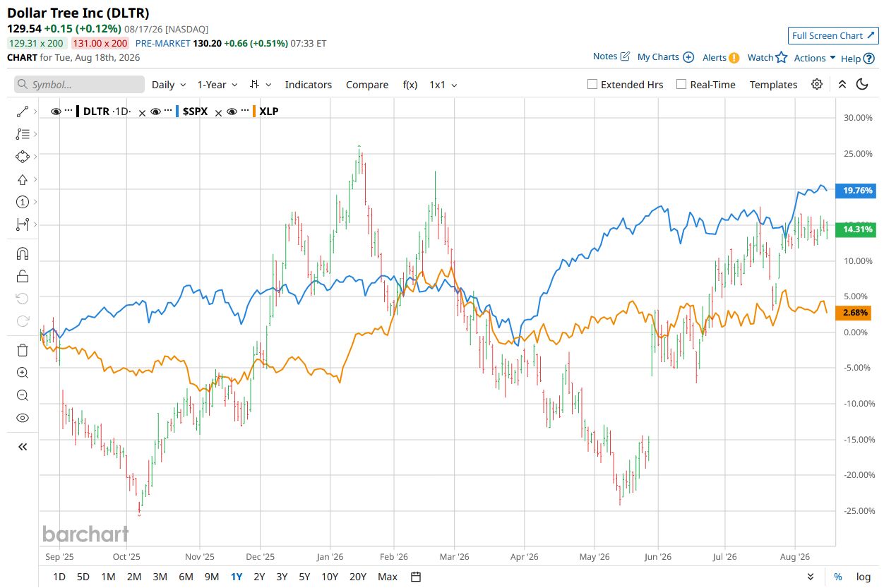The height and width of the screenshot is (588, 884).
Task: Open the f(x) expressions tool
Action: click(410, 85)
